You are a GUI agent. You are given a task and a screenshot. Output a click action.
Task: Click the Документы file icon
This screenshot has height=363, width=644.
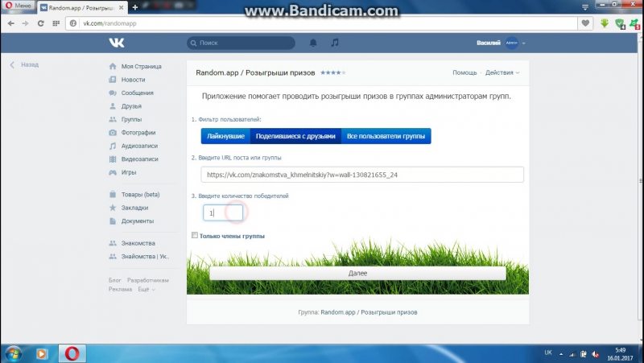tap(113, 221)
